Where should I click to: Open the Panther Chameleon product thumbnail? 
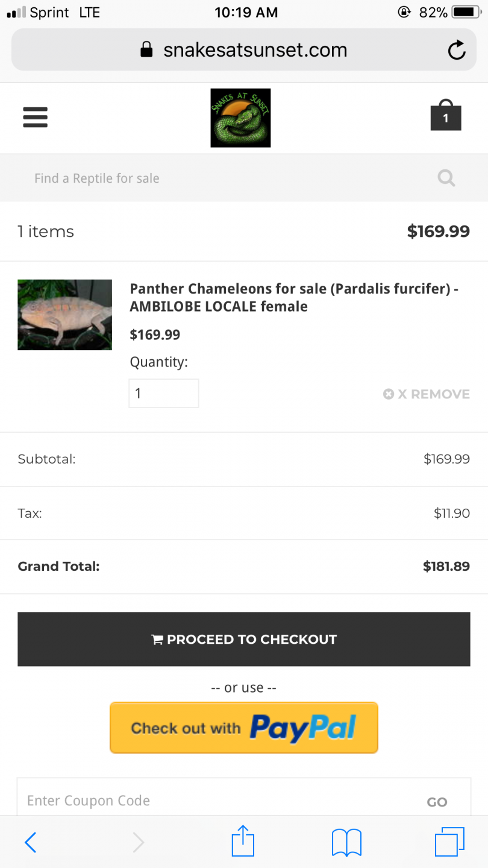[x=64, y=315]
